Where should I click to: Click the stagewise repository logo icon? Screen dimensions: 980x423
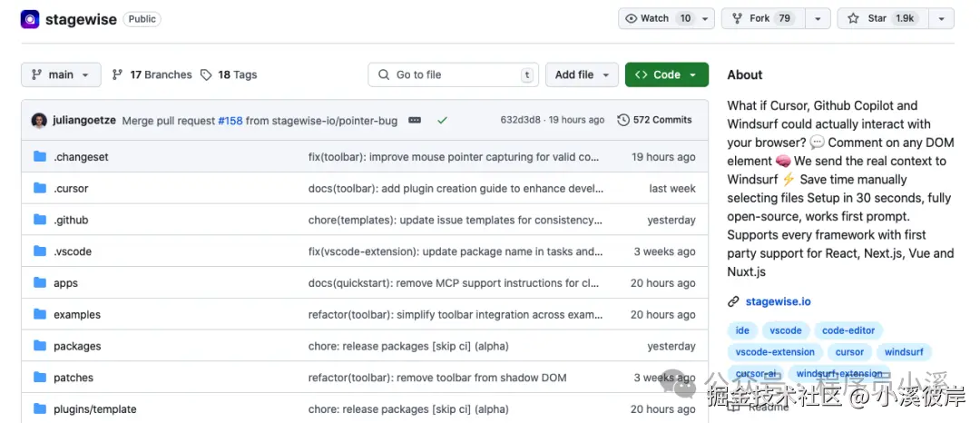pyautogui.click(x=30, y=19)
